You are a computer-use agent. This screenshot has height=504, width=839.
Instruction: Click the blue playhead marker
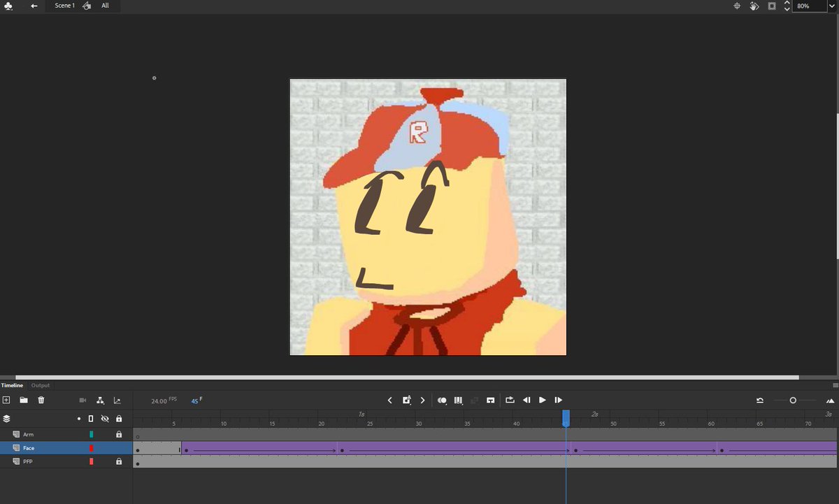tap(566, 419)
